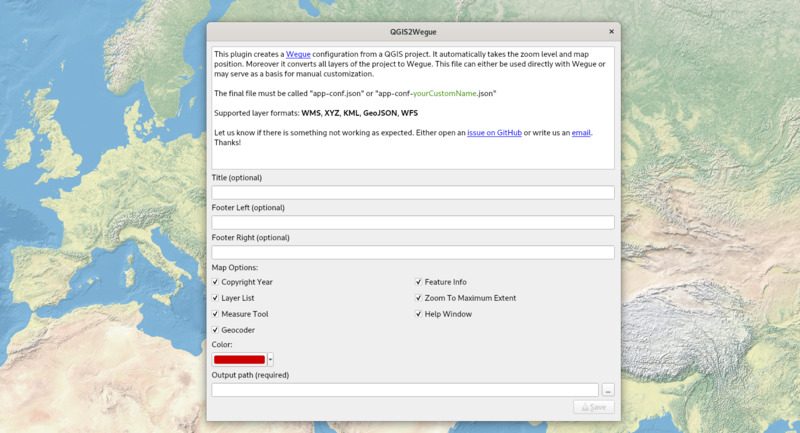Open the Wegue hyperlink in description
The height and width of the screenshot is (433, 800).
pyautogui.click(x=298, y=54)
